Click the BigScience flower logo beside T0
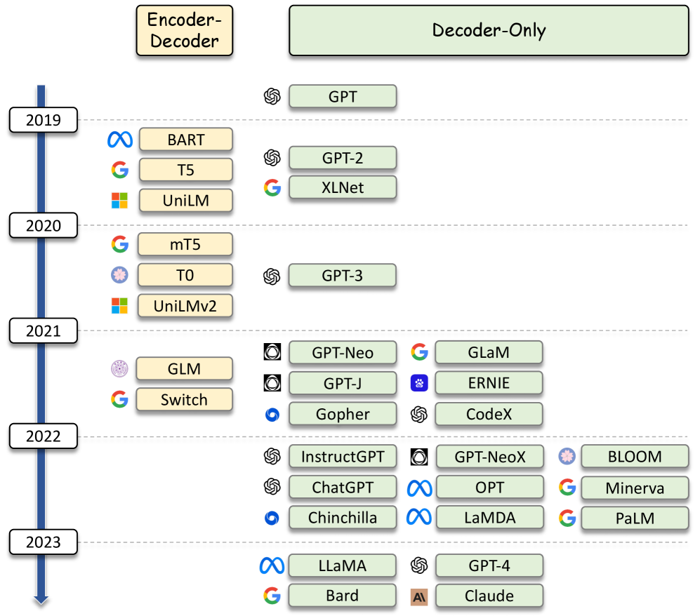 click(x=119, y=275)
